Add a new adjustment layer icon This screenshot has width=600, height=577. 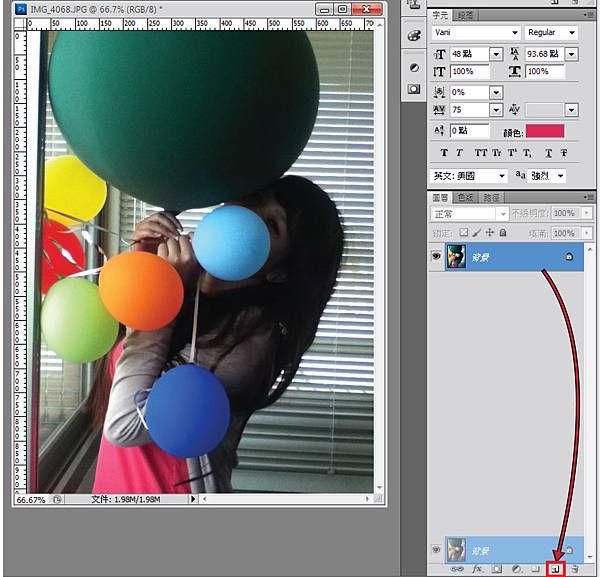coord(517,568)
